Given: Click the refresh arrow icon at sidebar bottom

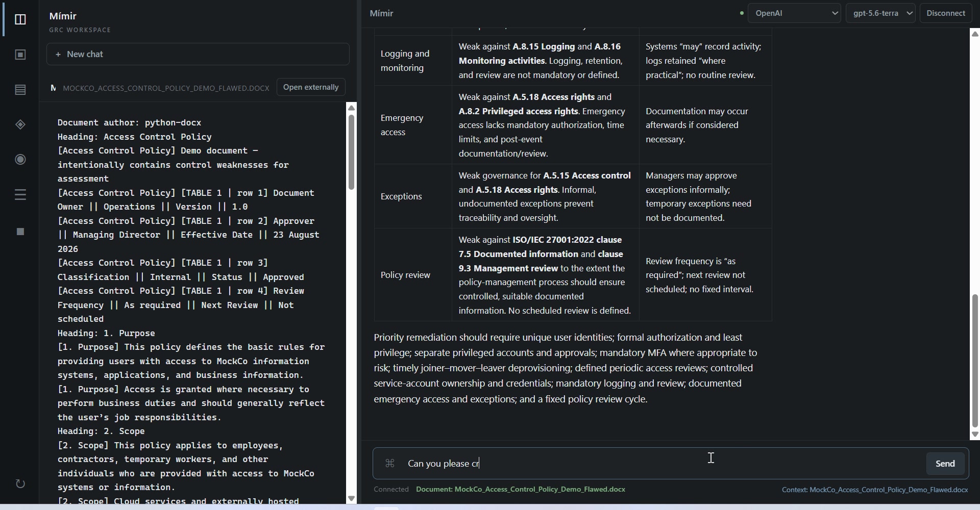Looking at the screenshot, I should 20,483.
